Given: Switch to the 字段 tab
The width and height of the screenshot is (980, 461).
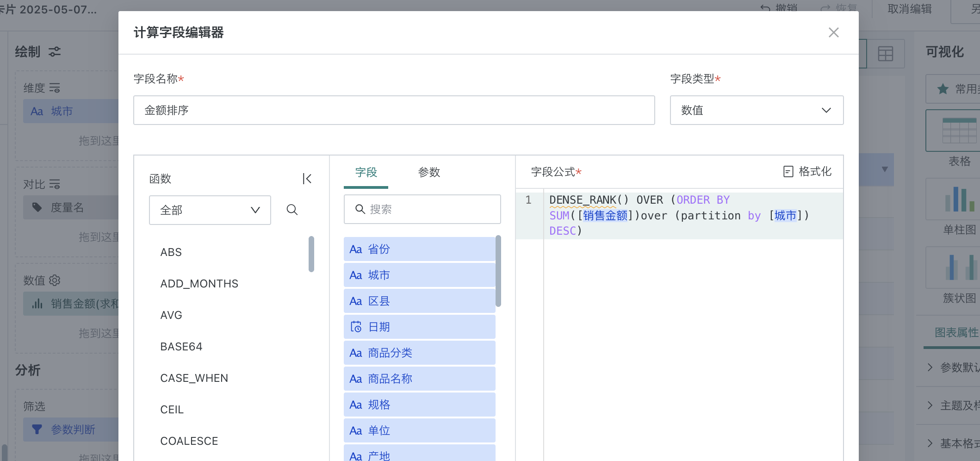Looking at the screenshot, I should 366,172.
